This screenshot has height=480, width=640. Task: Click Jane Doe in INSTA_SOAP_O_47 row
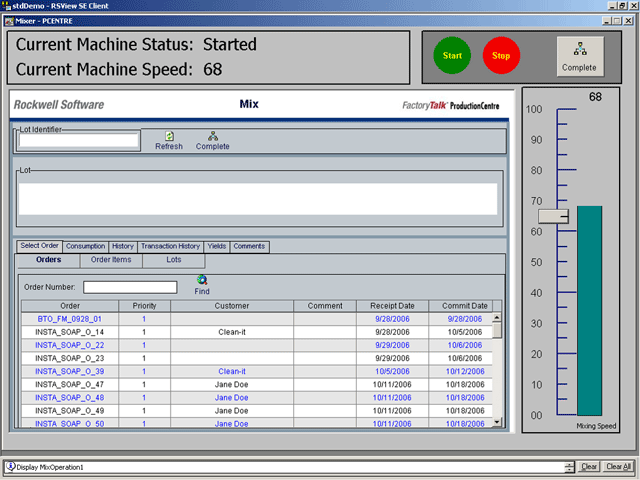pos(231,384)
